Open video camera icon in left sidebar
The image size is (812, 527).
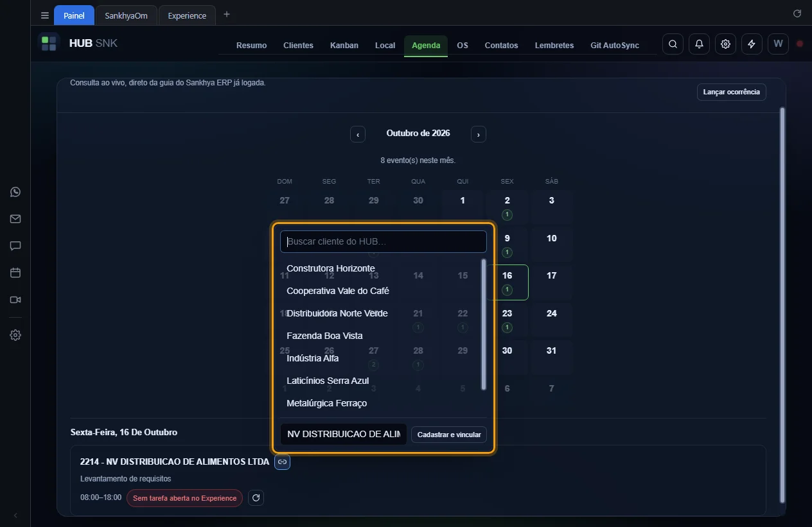pyautogui.click(x=15, y=300)
